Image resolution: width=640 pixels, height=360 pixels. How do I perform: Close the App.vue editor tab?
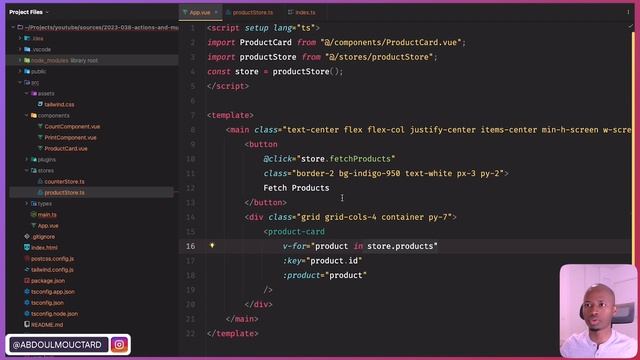216,13
